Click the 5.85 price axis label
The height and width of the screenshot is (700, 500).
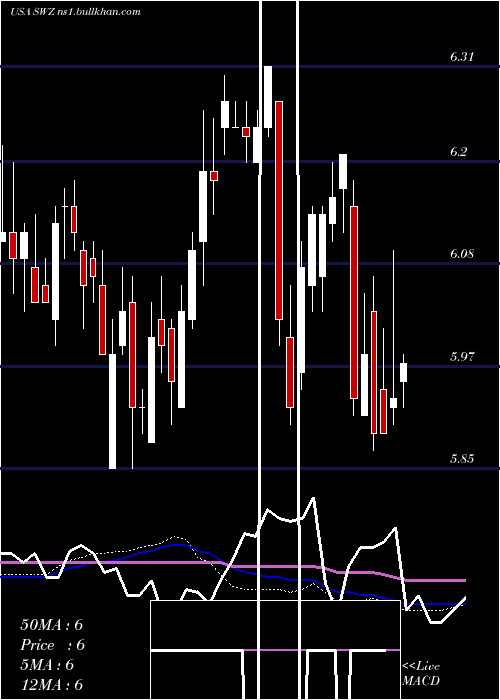pos(462,458)
